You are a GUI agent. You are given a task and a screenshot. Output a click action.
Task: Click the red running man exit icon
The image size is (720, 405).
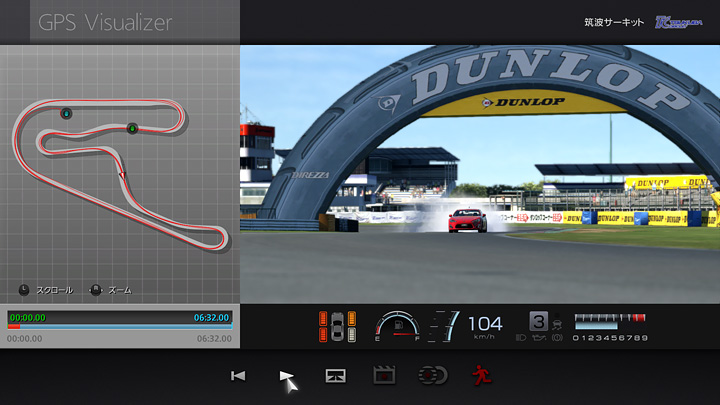click(480, 376)
